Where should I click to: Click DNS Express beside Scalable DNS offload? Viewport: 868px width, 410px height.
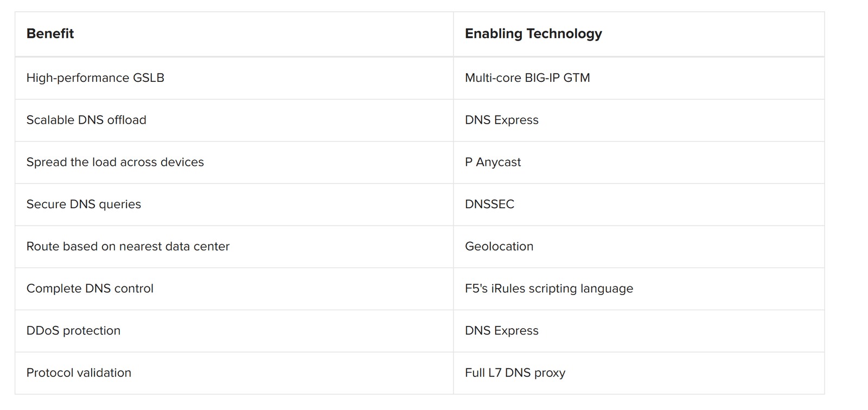[x=501, y=120]
